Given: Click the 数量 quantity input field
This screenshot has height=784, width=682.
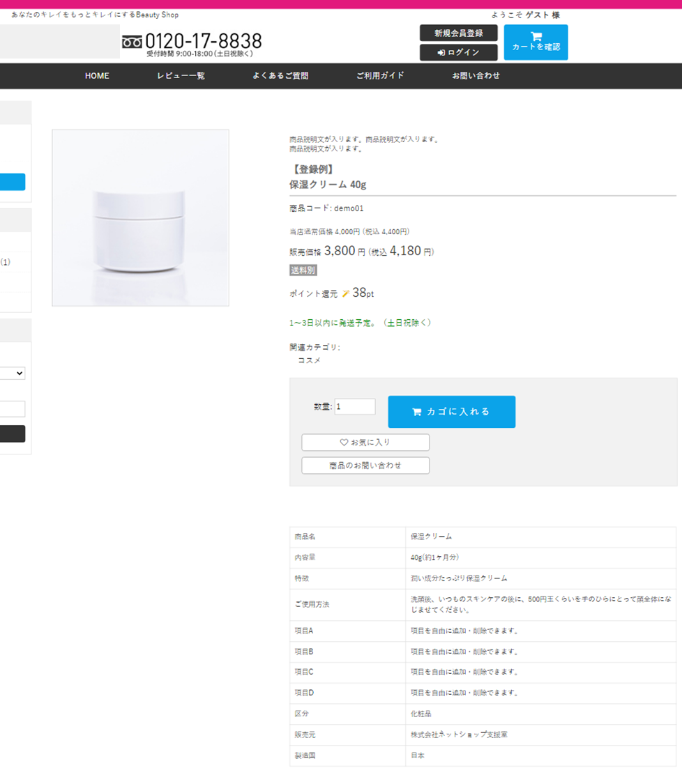Looking at the screenshot, I should tap(354, 407).
